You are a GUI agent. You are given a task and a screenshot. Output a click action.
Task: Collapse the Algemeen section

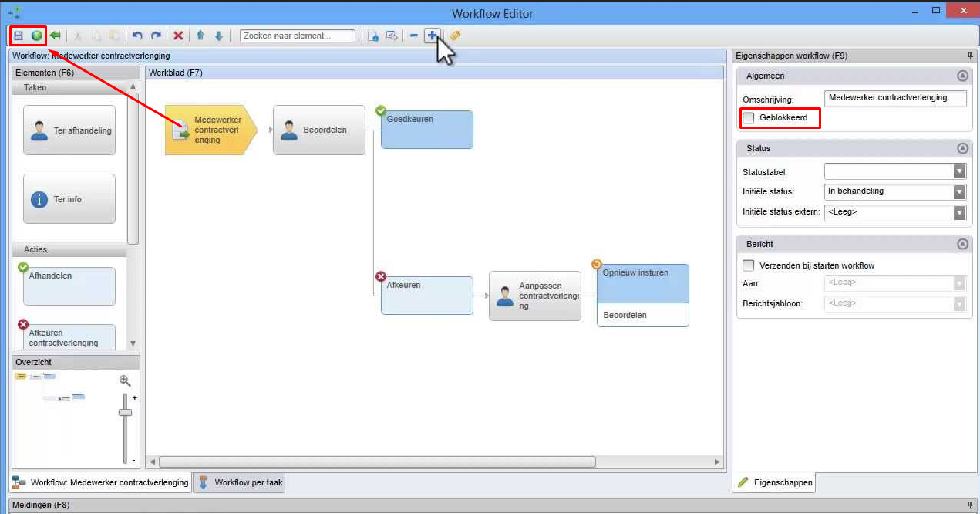961,76
